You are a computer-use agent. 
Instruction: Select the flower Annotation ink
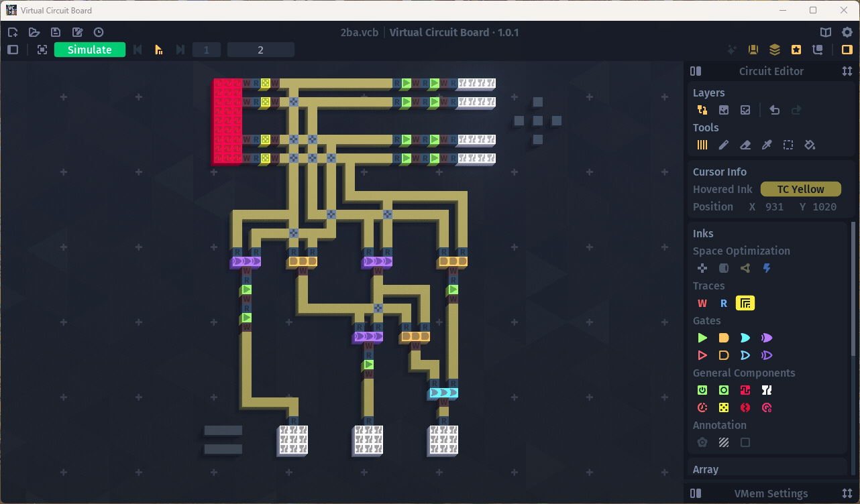click(702, 442)
